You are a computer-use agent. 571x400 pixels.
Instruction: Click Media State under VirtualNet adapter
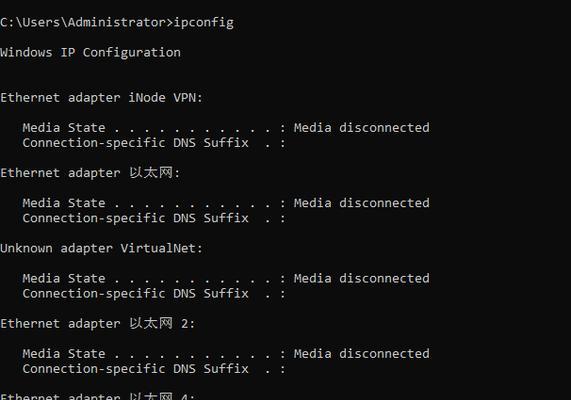[x=64, y=279]
